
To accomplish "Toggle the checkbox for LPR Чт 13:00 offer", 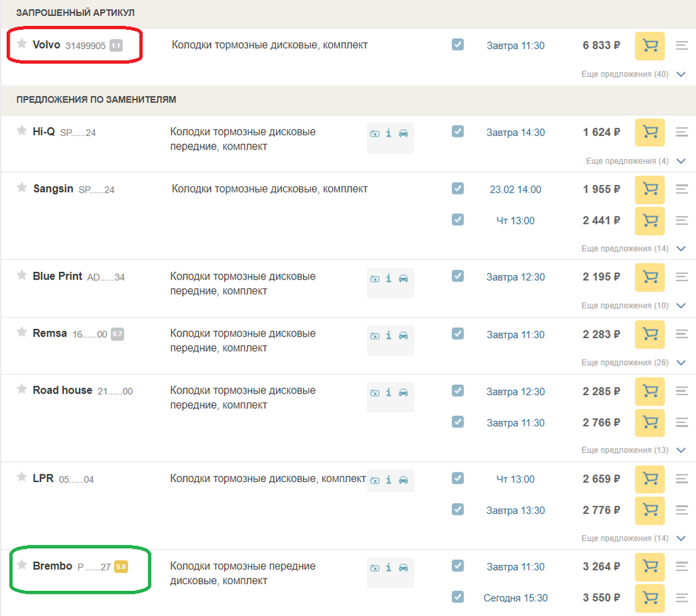I will tap(457, 478).
